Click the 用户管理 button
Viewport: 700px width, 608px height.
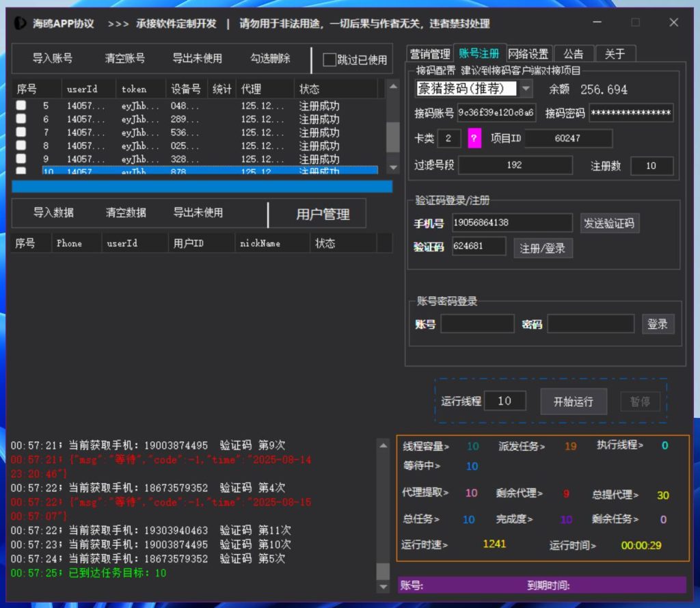[x=323, y=214]
